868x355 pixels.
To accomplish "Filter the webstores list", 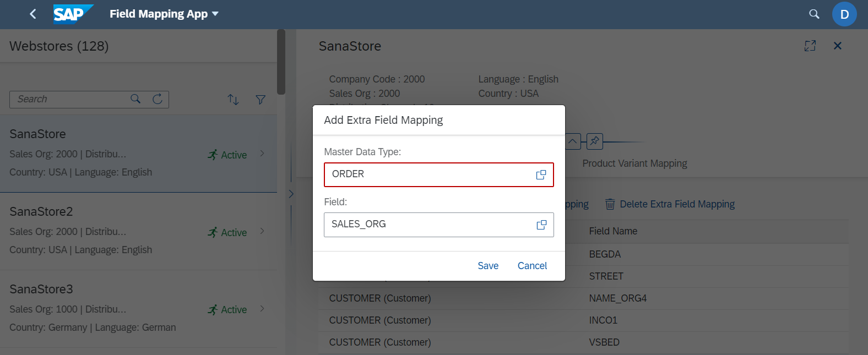I will click(x=261, y=100).
